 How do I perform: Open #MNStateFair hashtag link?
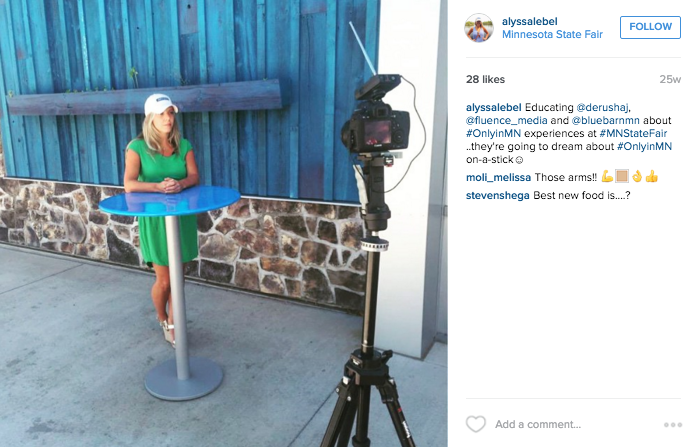633,133
